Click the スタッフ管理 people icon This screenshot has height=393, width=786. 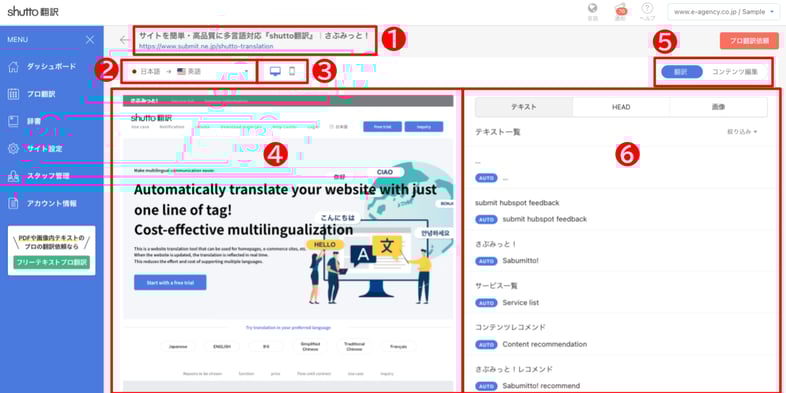pyautogui.click(x=14, y=176)
